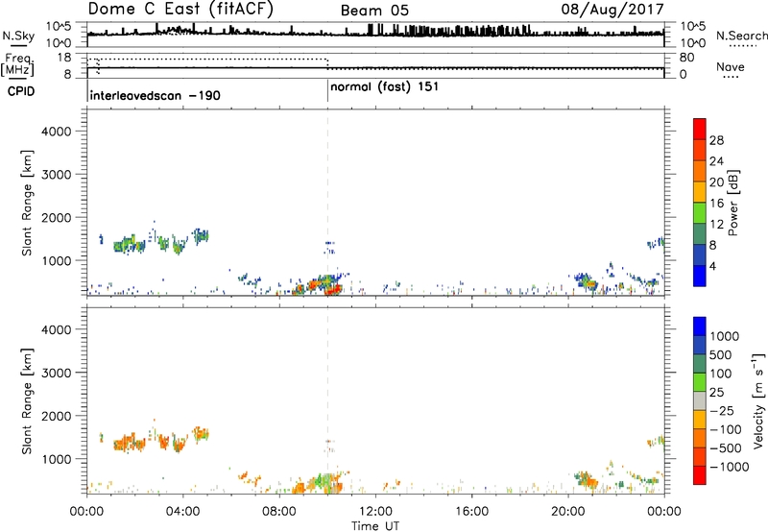Click the Time UT axis title
The image size is (768, 532).
(x=375, y=526)
